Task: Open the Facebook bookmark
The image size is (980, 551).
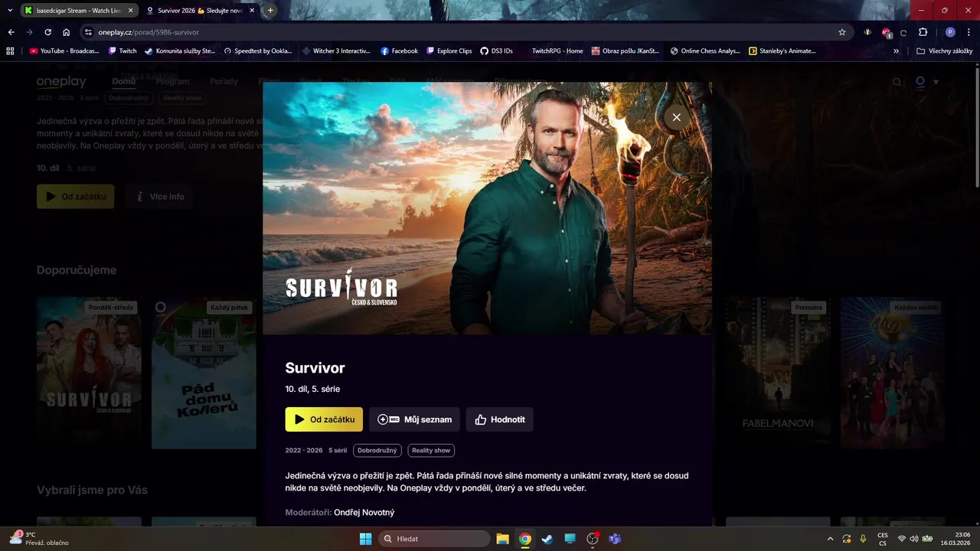Action: pos(400,51)
